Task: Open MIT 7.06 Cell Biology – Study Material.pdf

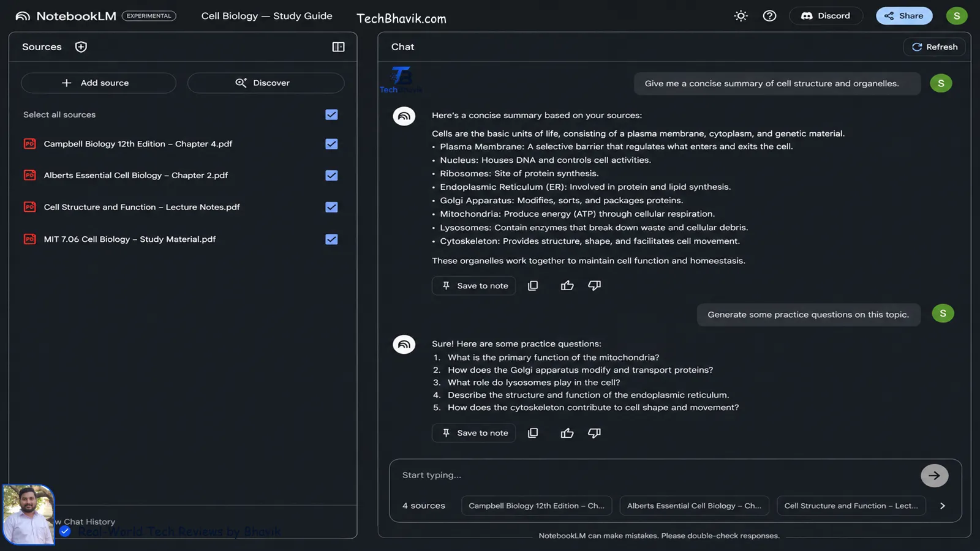Action: pos(129,239)
